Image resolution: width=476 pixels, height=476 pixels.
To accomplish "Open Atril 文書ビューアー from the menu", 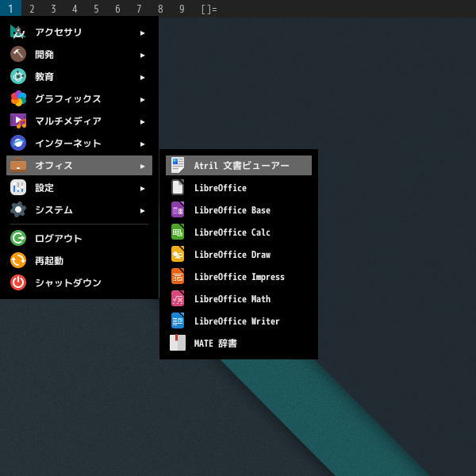I will point(239,166).
